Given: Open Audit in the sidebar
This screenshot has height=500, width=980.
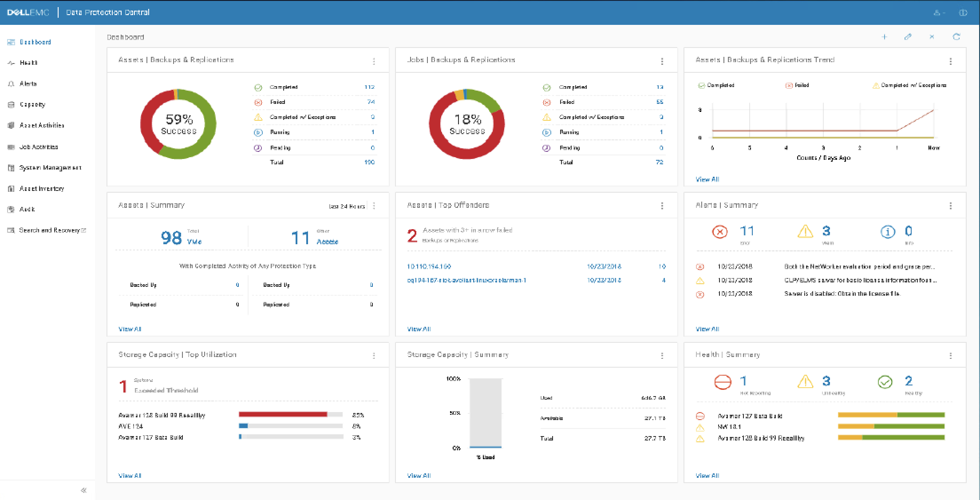Looking at the screenshot, I should 21,209.
